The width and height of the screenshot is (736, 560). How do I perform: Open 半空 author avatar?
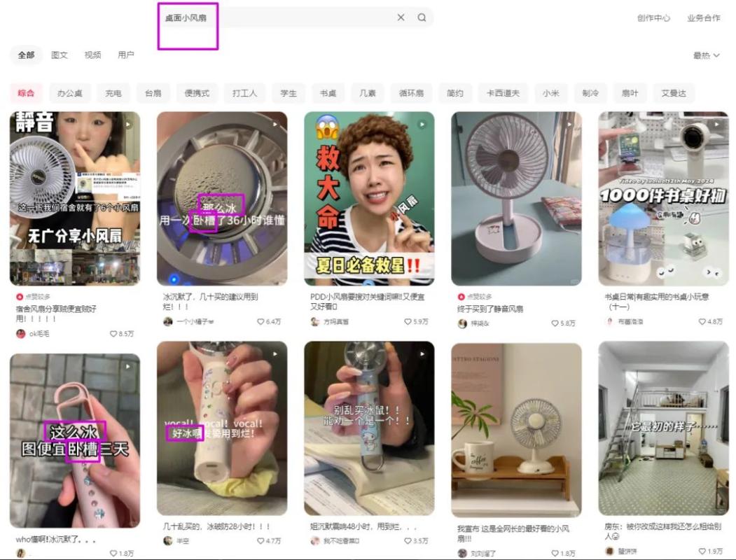tap(167, 541)
